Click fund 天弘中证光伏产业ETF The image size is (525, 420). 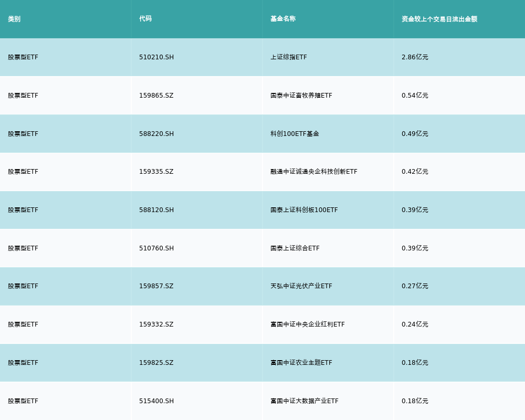pyautogui.click(x=301, y=286)
